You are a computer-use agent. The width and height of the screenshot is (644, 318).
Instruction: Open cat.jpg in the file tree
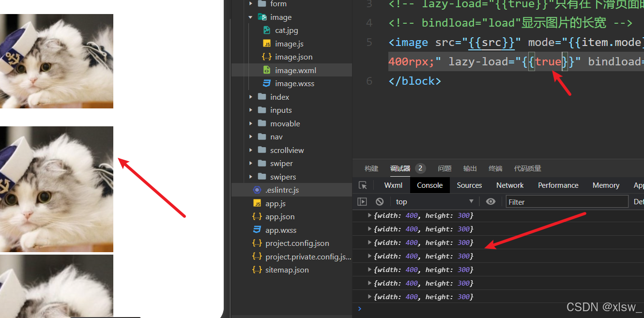pyautogui.click(x=286, y=30)
